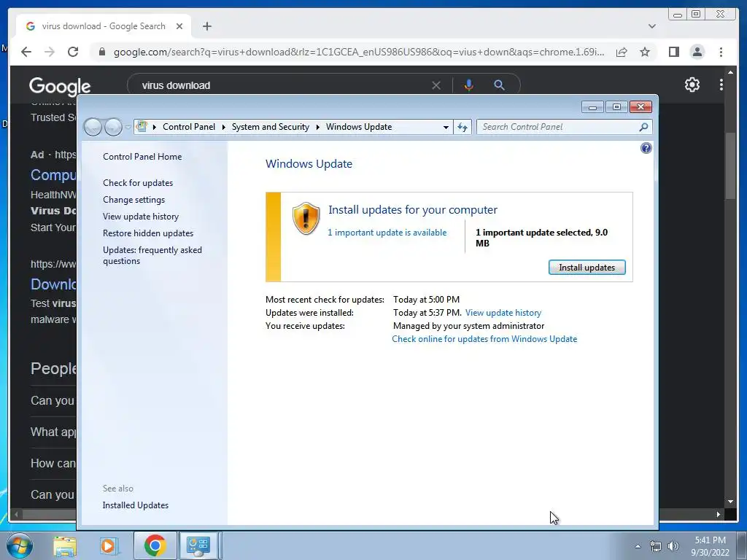
Task: Go to Control Panel Home
Action: pyautogui.click(x=142, y=157)
